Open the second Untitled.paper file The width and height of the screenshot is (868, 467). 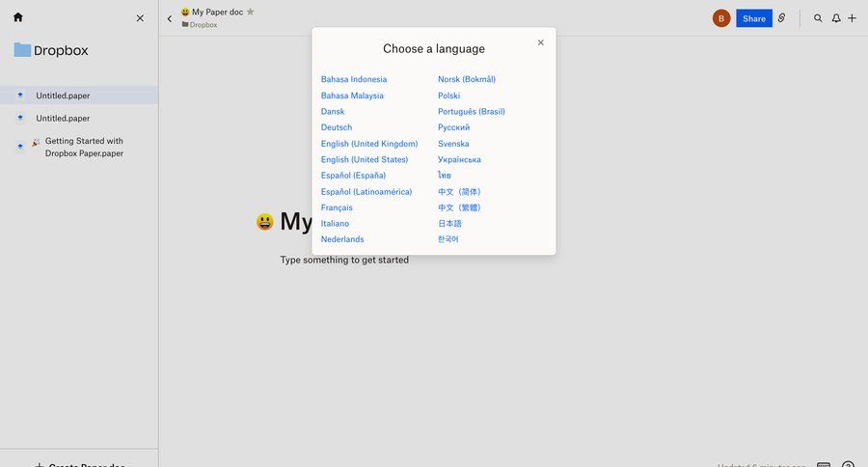tap(79, 118)
